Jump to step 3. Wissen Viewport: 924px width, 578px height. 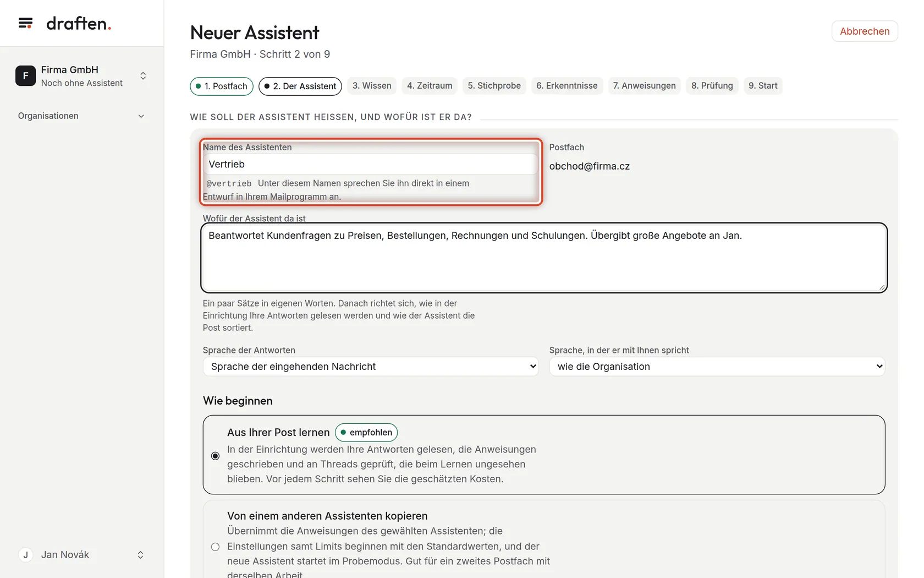click(372, 86)
